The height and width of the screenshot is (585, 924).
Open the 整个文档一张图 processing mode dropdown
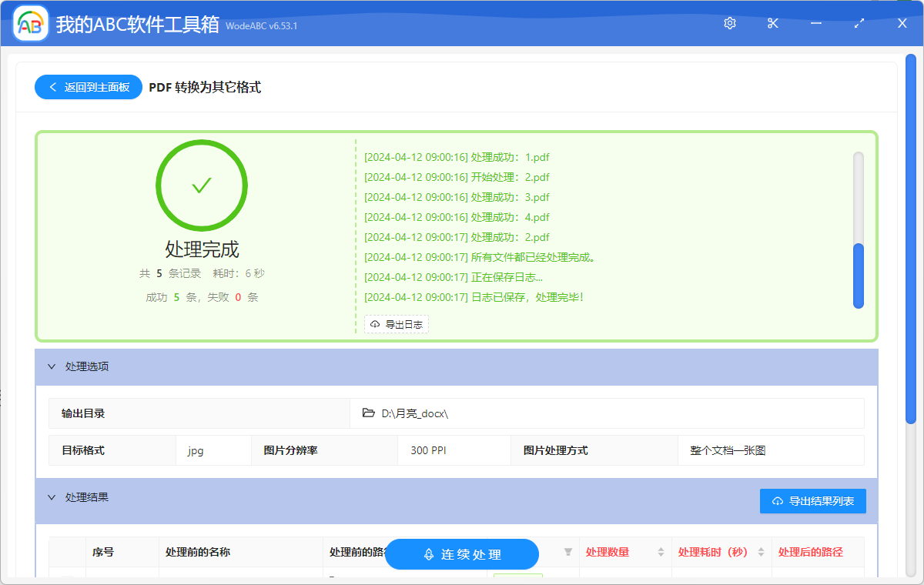click(x=770, y=450)
